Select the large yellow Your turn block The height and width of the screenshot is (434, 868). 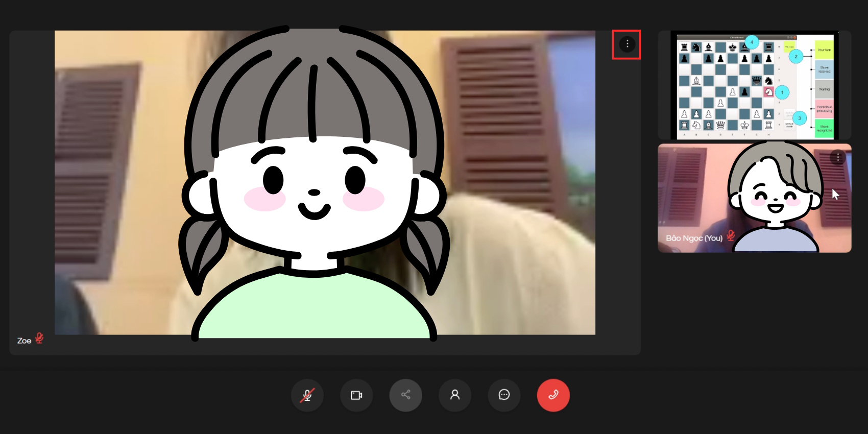824,50
